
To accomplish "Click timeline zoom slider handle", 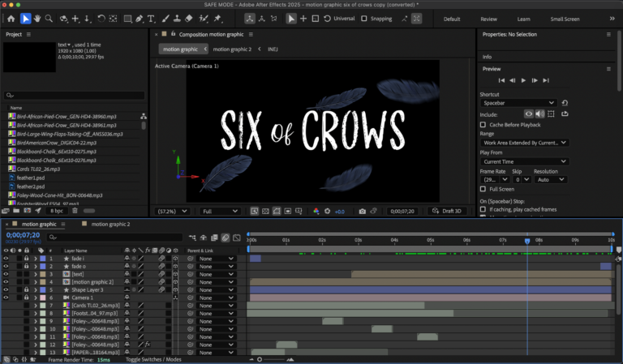I will pos(260,359).
